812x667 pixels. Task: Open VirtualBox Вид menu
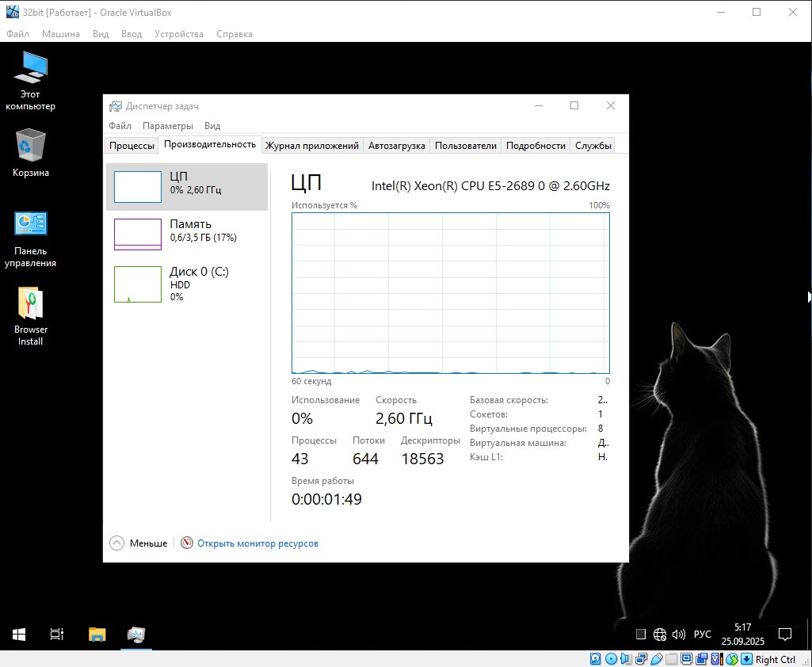click(x=101, y=33)
